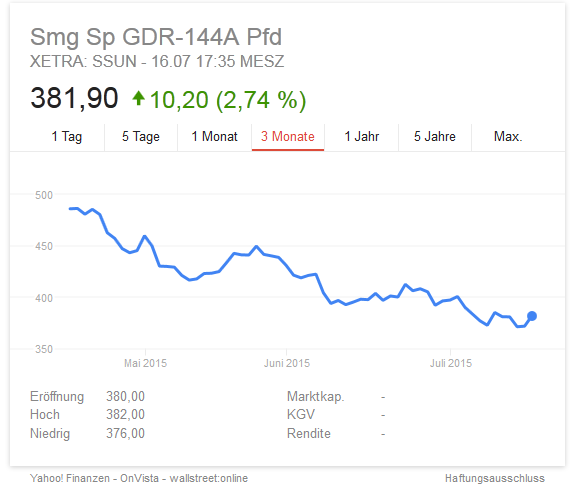Click the blue endpoint dot on the chart

[x=532, y=316]
